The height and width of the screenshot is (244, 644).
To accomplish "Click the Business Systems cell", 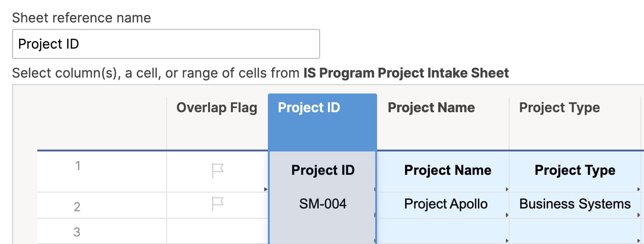I will pyautogui.click(x=575, y=204).
